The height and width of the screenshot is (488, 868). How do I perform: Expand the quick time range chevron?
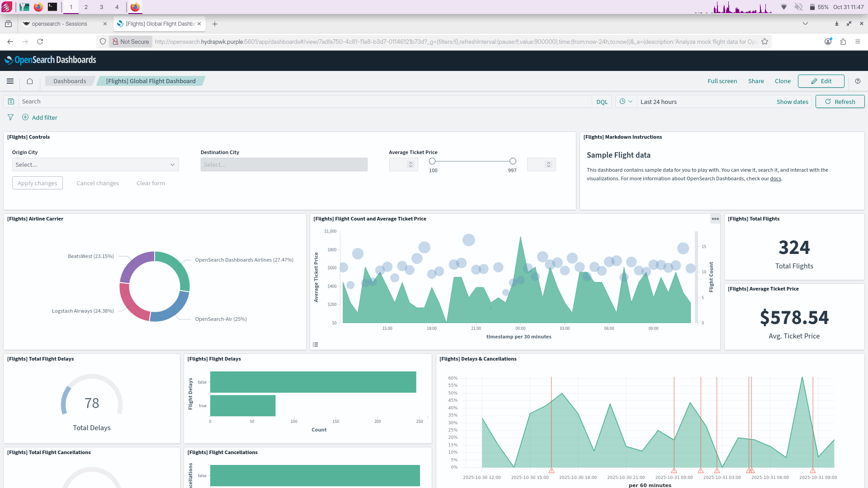tap(631, 101)
